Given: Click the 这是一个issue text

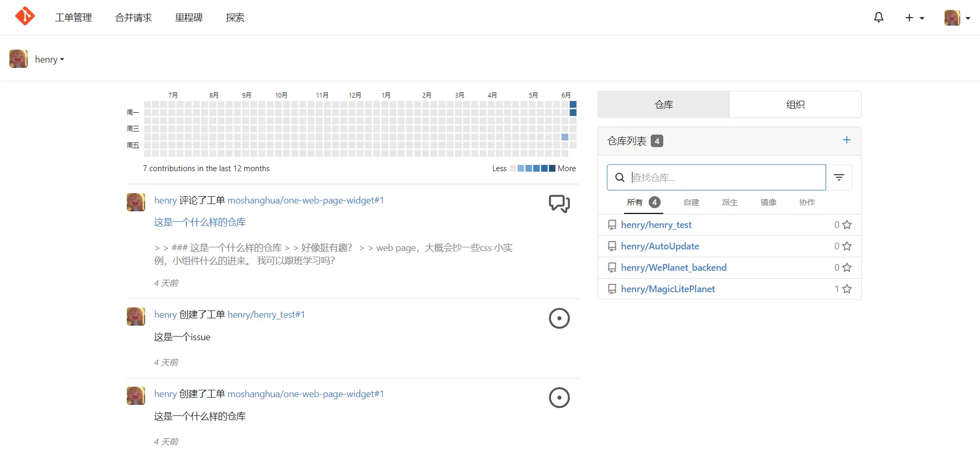Looking at the screenshot, I should click(182, 337).
